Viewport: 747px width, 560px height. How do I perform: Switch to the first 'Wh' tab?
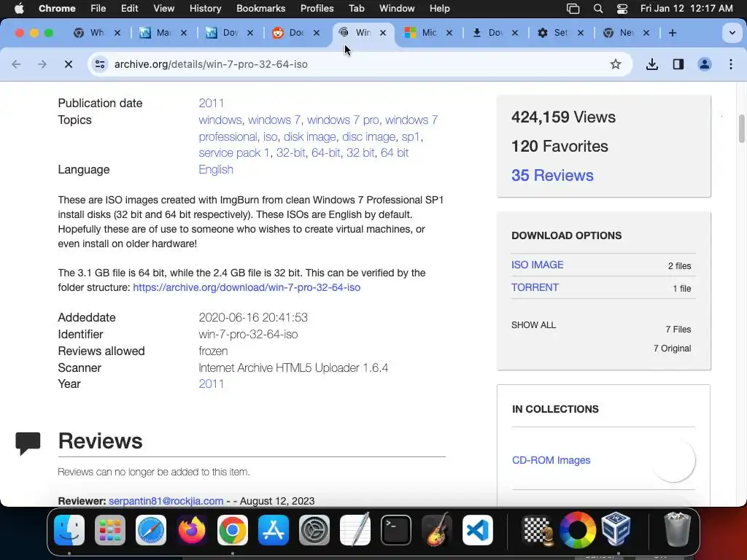pos(90,33)
